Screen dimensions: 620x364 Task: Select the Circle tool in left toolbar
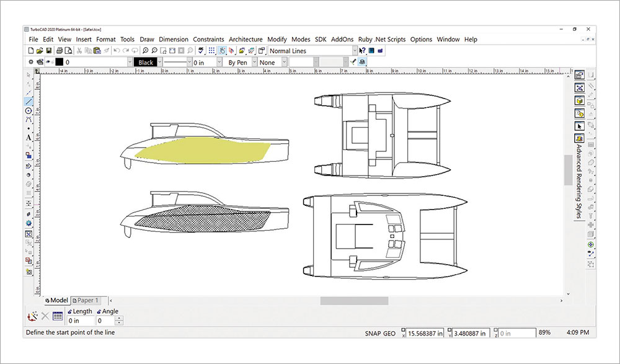click(x=29, y=110)
